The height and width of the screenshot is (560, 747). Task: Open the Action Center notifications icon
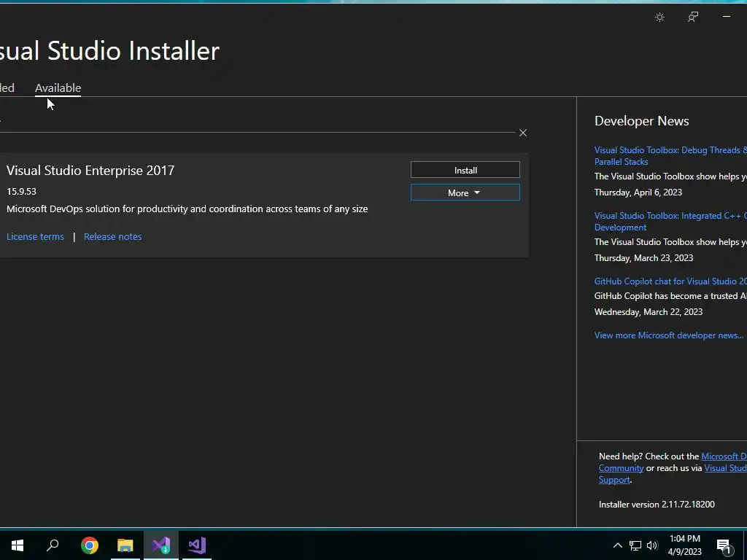(724, 546)
